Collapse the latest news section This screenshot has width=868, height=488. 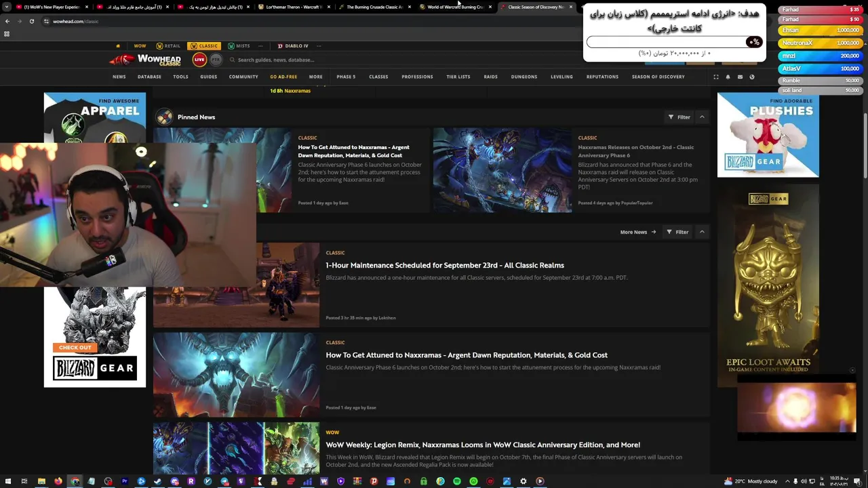tap(702, 232)
